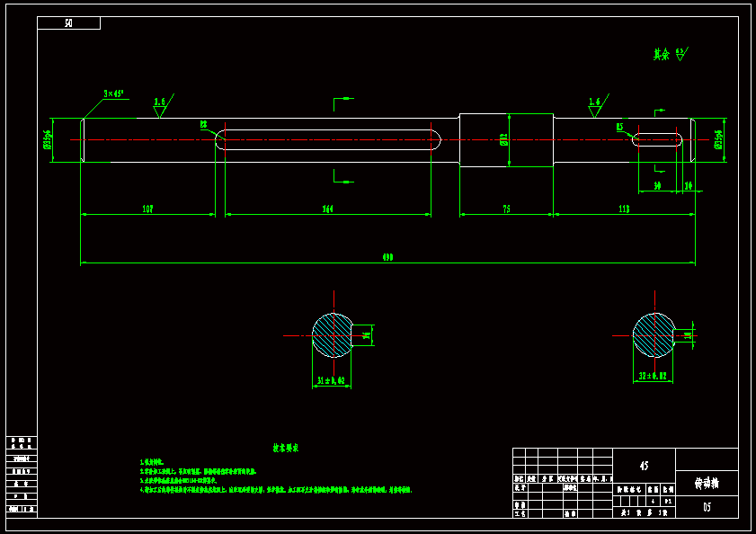The height and width of the screenshot is (534, 756).
Task: Select the 113 right segment dimension
Action: tap(624, 209)
